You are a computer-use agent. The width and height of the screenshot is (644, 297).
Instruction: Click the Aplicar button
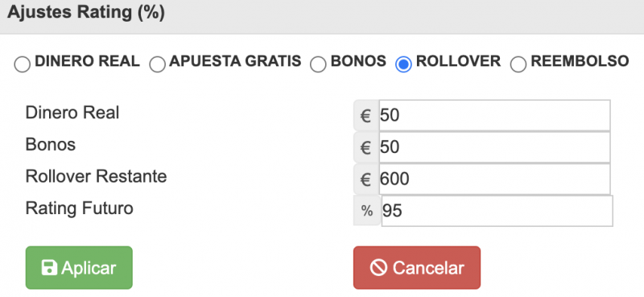(x=79, y=268)
